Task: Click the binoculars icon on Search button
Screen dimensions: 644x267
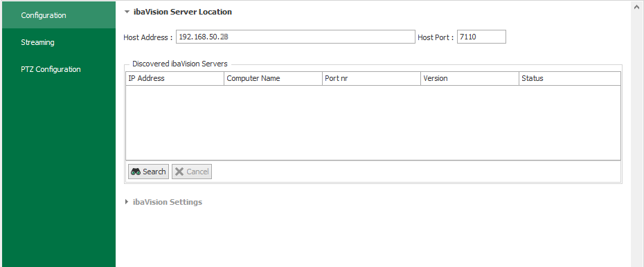Action: click(x=136, y=172)
